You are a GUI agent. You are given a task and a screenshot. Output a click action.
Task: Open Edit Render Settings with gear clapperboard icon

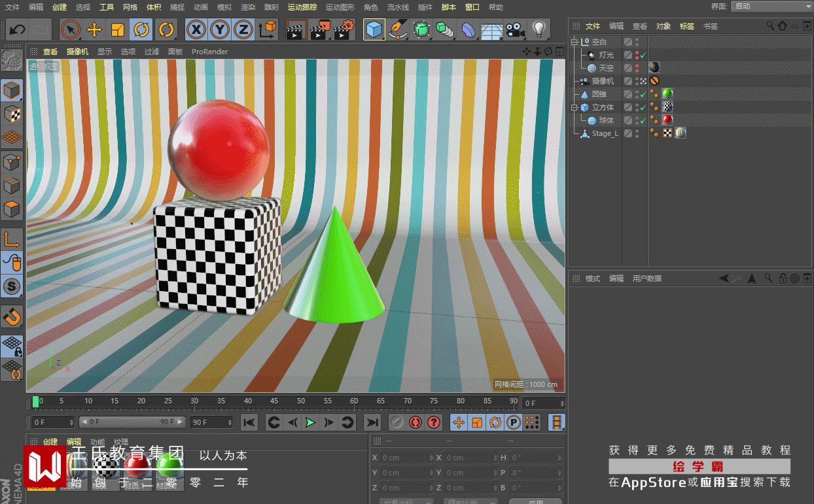coord(344,29)
